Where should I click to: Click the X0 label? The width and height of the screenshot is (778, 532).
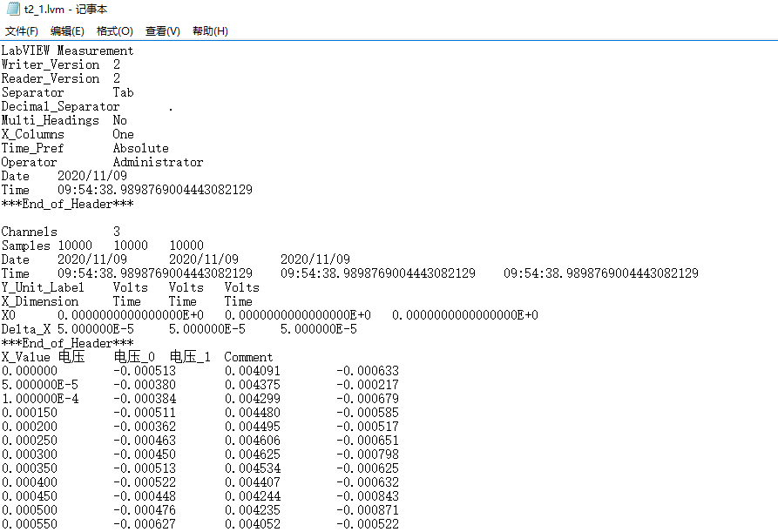(x=9, y=315)
